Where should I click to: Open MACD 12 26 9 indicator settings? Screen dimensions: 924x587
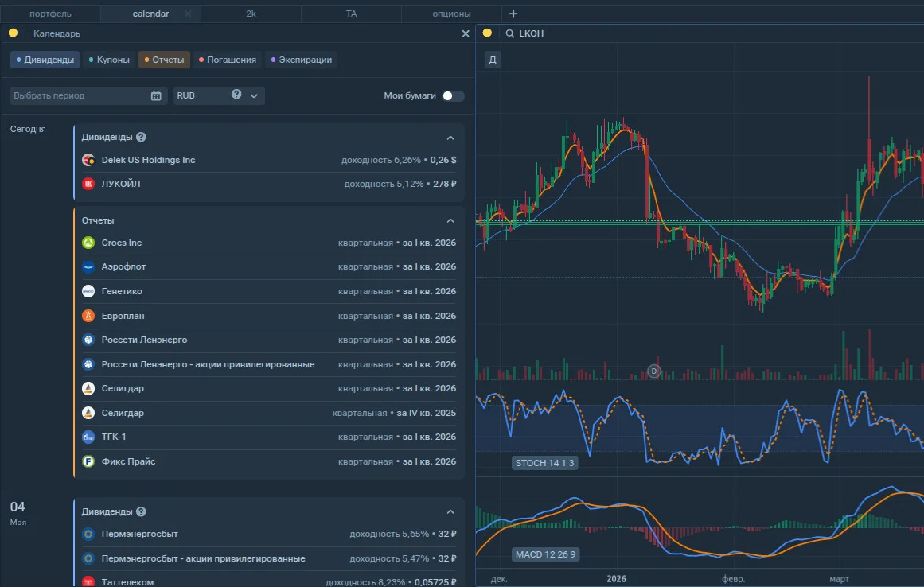tap(546, 554)
